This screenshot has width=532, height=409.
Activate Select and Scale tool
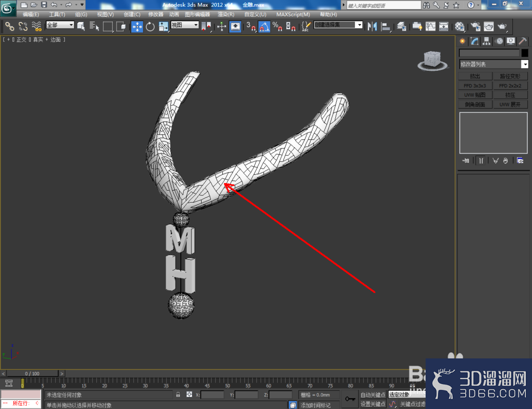click(x=163, y=26)
